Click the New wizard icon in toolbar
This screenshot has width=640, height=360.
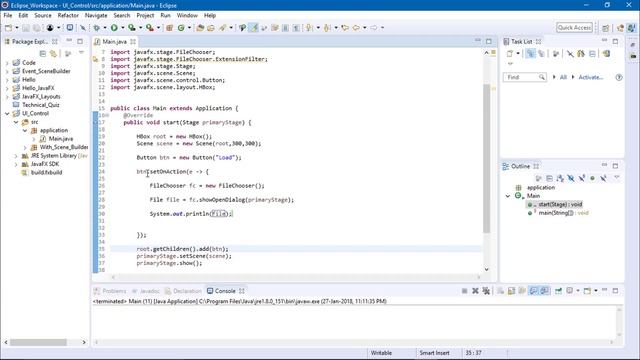pyautogui.click(x=9, y=28)
